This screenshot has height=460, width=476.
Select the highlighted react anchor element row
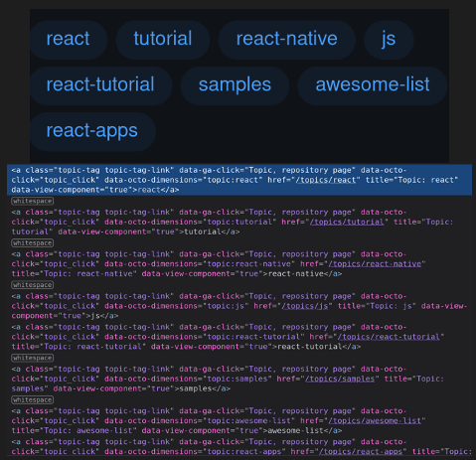tap(239, 180)
